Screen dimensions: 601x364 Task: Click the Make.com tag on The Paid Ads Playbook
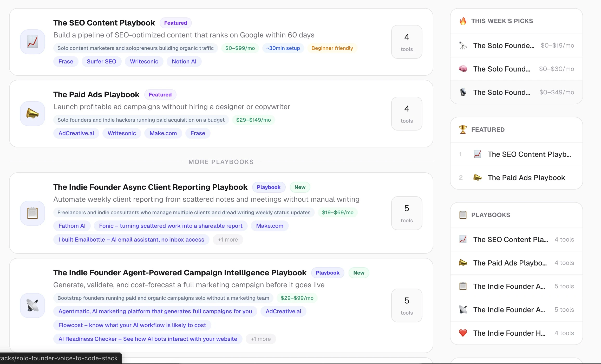[x=163, y=133]
